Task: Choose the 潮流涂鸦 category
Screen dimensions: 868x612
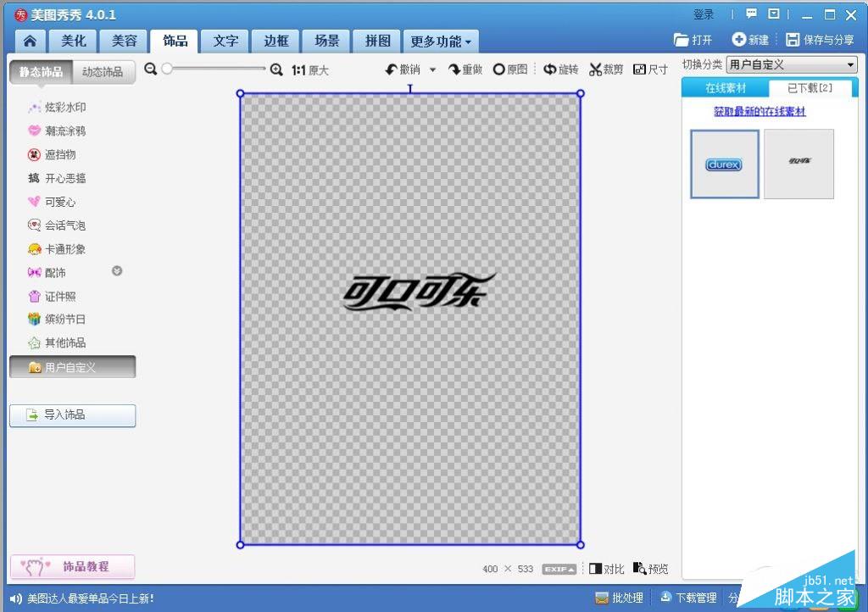Action: coord(57,131)
